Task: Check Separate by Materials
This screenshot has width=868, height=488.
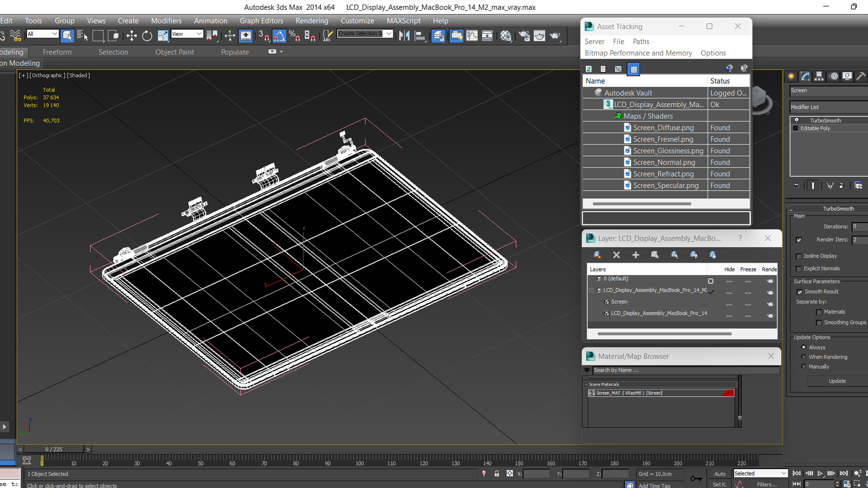Action: click(x=819, y=312)
